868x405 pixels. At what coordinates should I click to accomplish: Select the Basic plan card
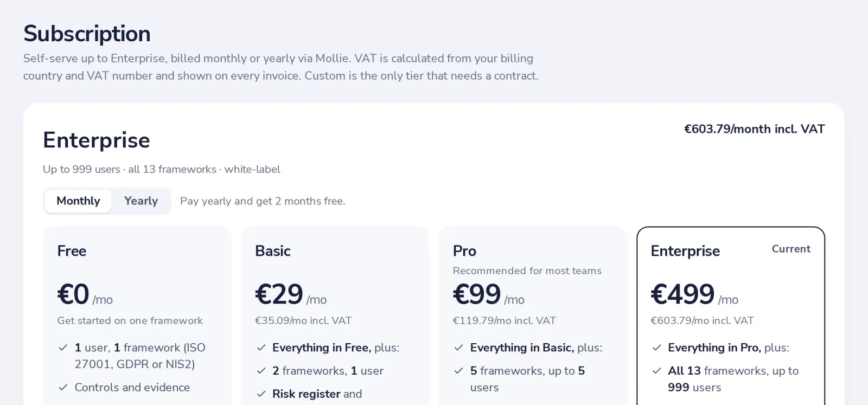(x=335, y=316)
